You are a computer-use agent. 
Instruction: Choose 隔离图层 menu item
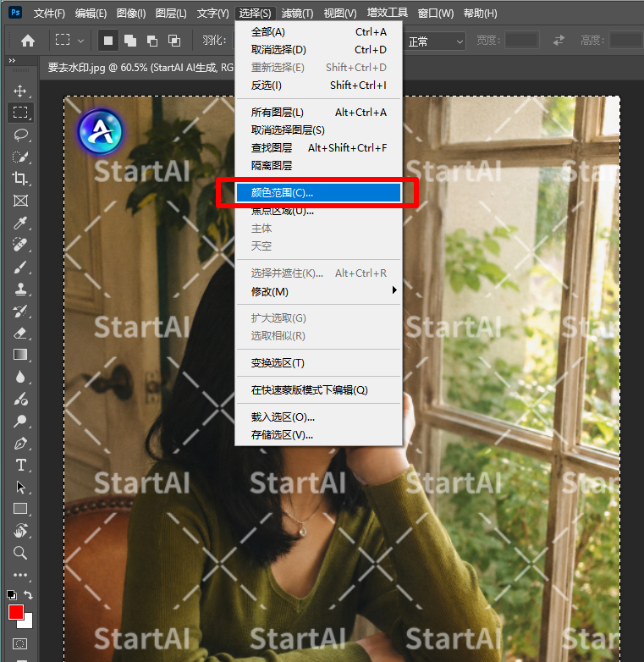click(x=318, y=166)
